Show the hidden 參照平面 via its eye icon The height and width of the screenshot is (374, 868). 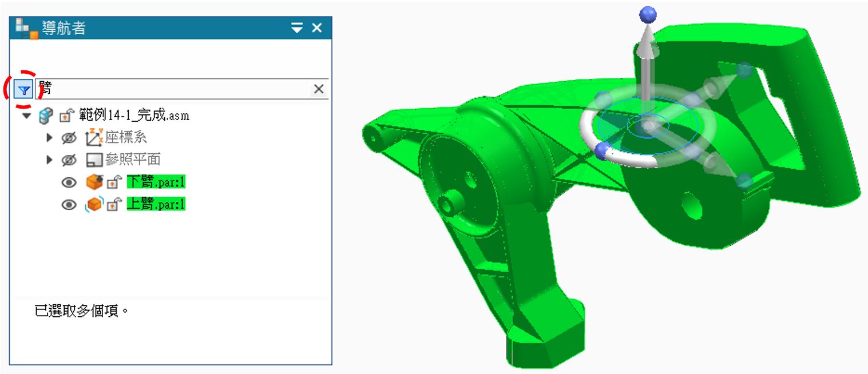click(69, 159)
